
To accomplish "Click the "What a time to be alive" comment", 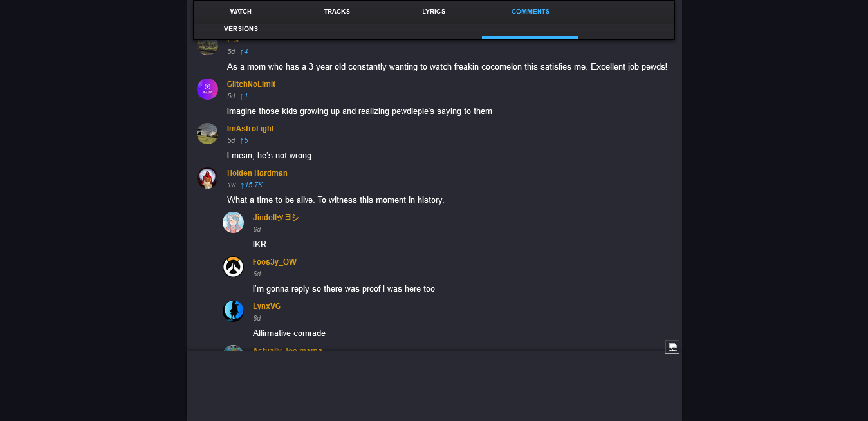I will (335, 200).
